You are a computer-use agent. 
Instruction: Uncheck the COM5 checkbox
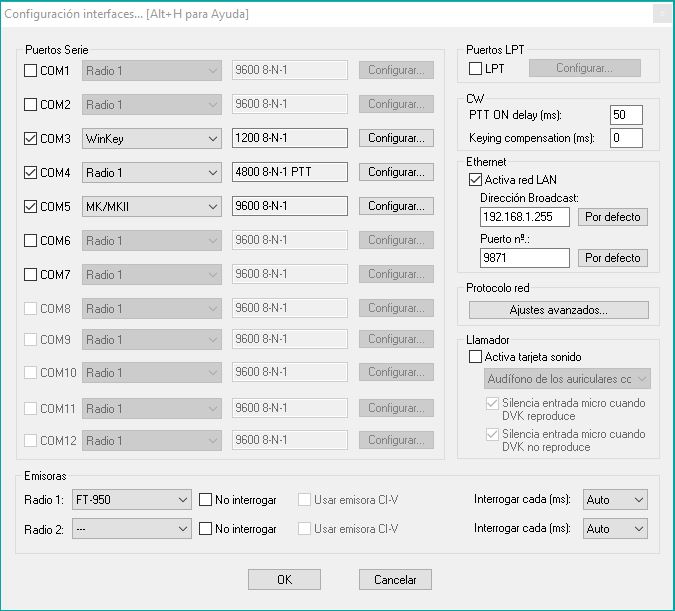click(x=30, y=207)
